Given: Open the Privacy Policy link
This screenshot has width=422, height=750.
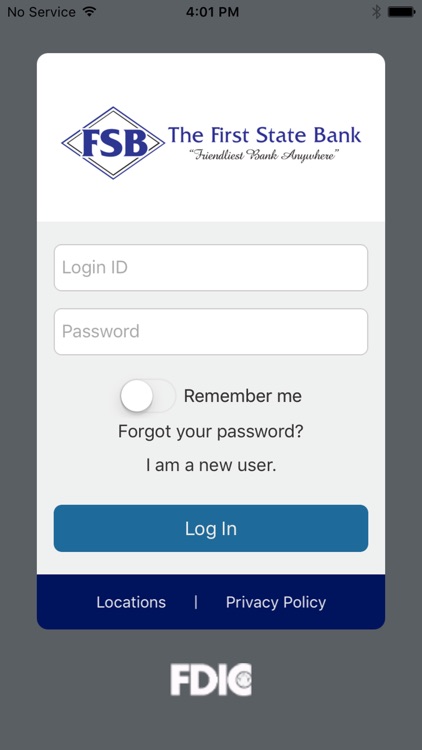Looking at the screenshot, I should [x=276, y=602].
